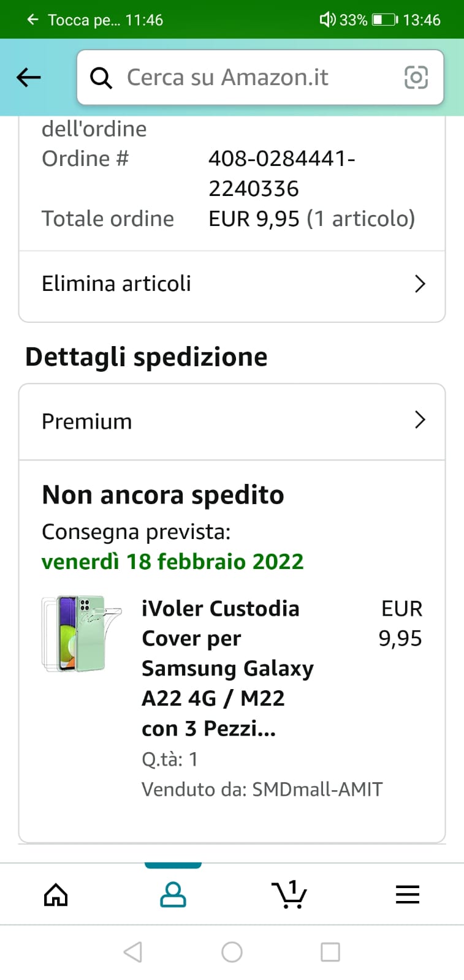Go to Home via house icon
Image resolution: width=464 pixels, height=980 pixels.
coord(56,895)
